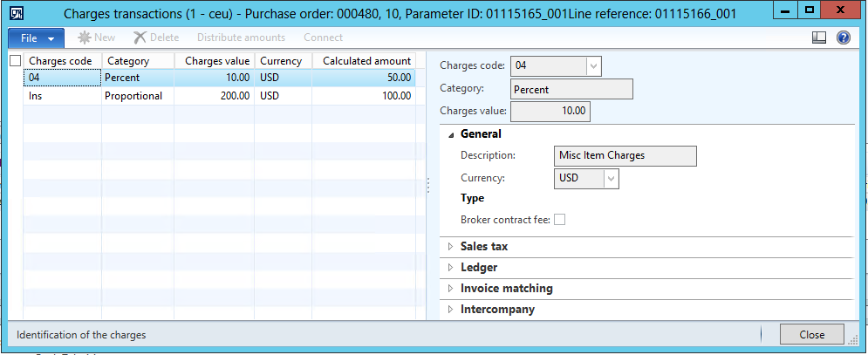
Task: Toggle the Broker contract fee checkbox
Action: click(559, 220)
